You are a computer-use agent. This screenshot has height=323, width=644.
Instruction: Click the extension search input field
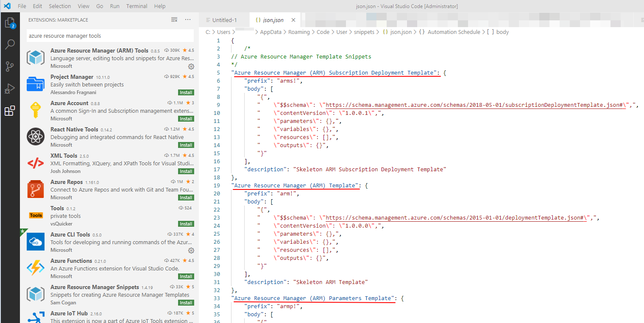coord(110,36)
